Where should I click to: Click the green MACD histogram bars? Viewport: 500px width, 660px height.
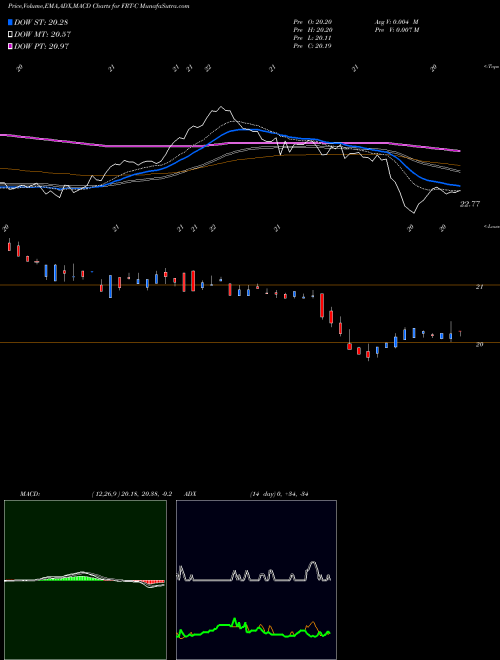pos(78,578)
